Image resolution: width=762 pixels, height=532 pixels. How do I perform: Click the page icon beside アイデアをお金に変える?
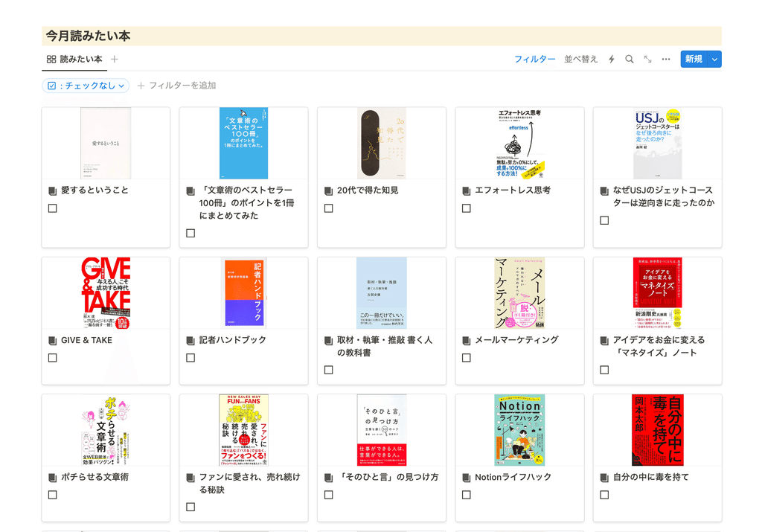(604, 341)
